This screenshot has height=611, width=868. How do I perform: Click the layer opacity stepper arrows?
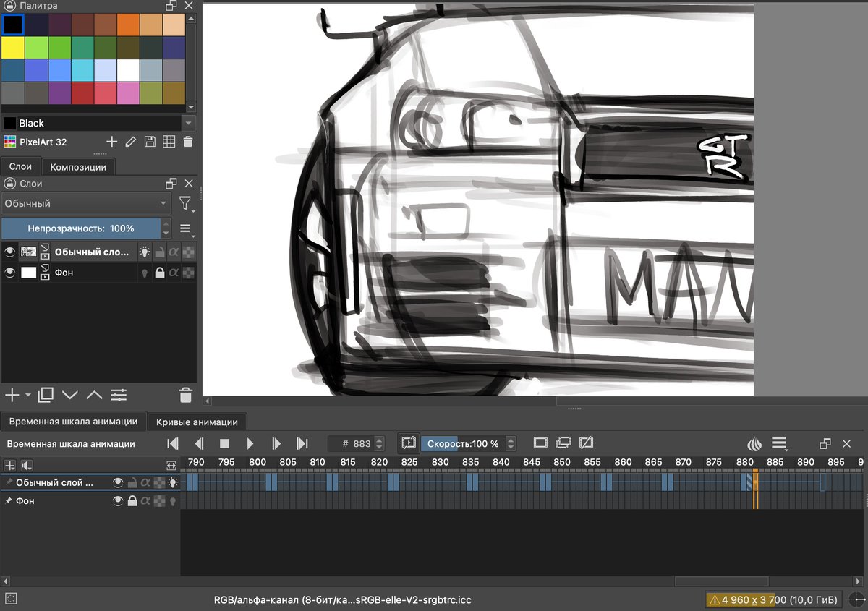(x=166, y=228)
